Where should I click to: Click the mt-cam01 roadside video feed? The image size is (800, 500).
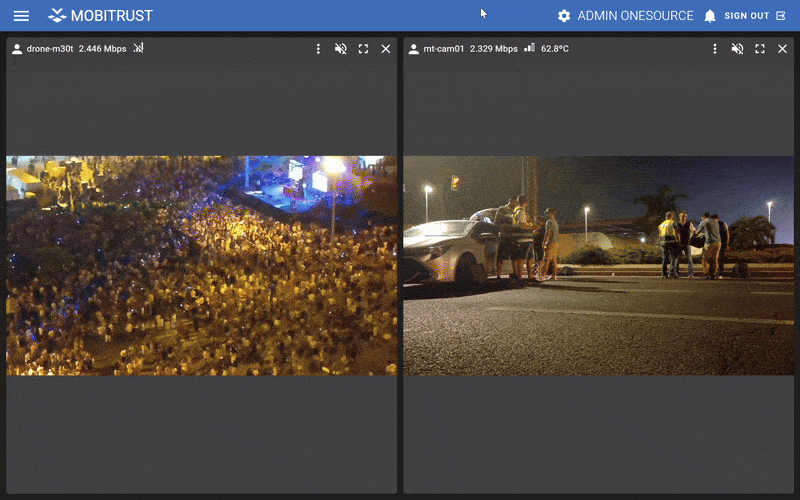[x=598, y=265]
